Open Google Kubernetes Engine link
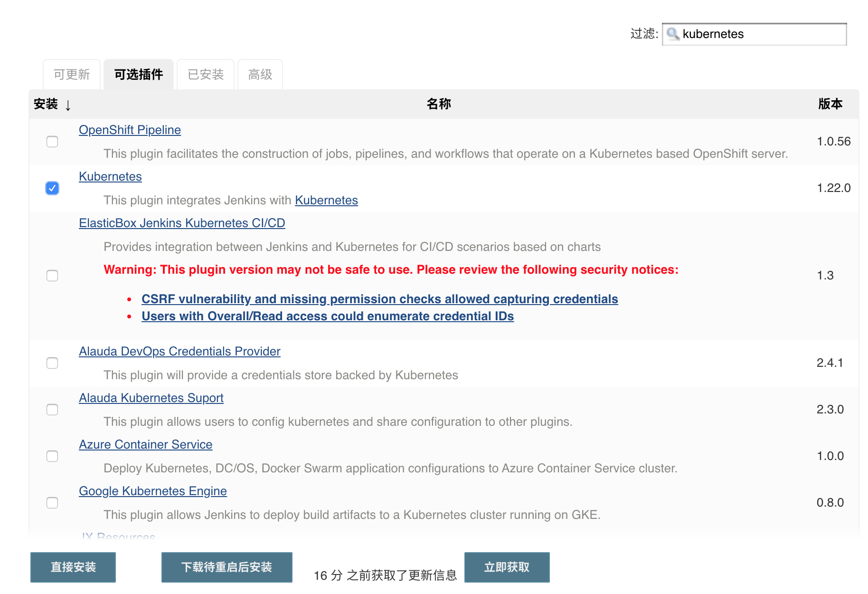868x594 pixels. click(x=152, y=491)
